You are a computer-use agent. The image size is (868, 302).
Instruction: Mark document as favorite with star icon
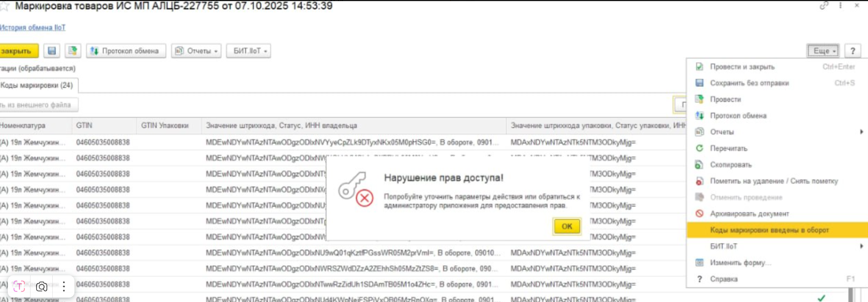point(4,7)
